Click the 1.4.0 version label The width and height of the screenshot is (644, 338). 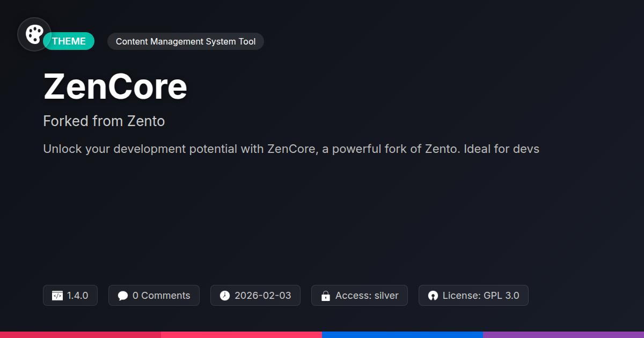[x=78, y=296]
